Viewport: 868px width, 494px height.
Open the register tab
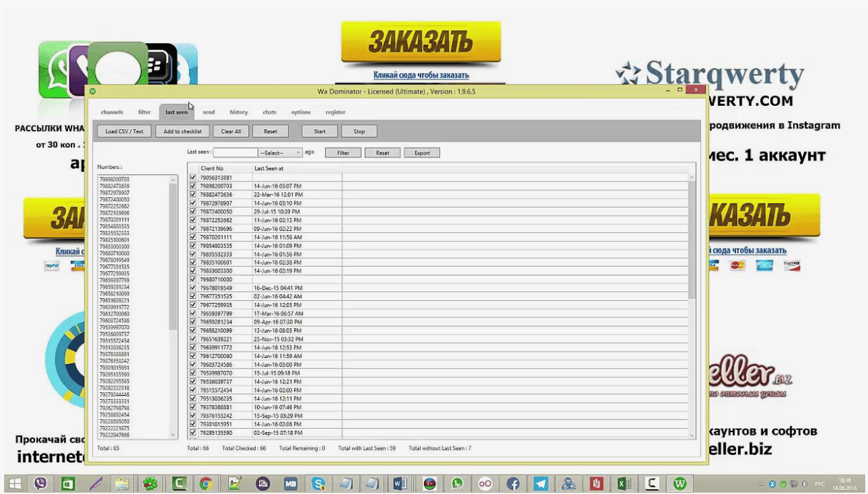click(x=335, y=112)
